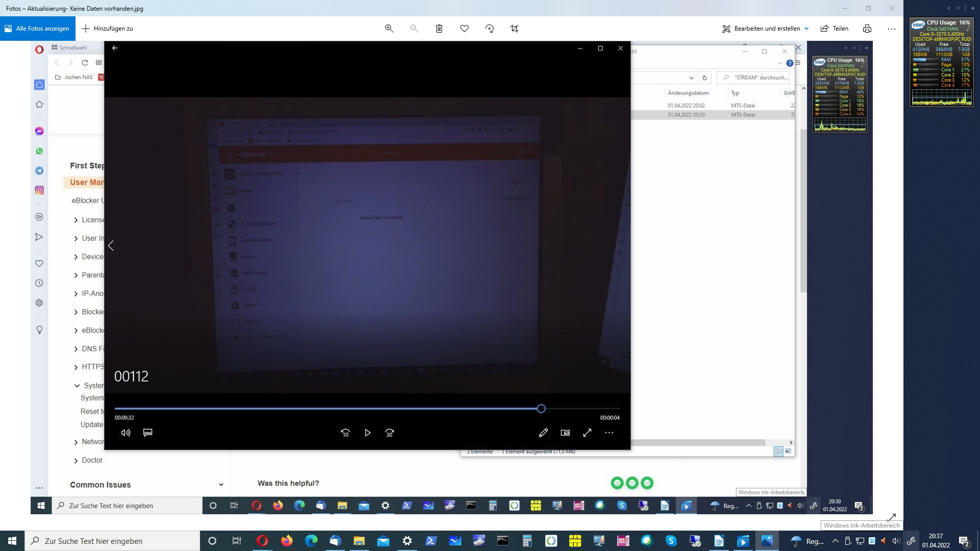Open Opera sidebar settings gear
Image resolution: width=980 pixels, height=551 pixels.
click(x=39, y=303)
